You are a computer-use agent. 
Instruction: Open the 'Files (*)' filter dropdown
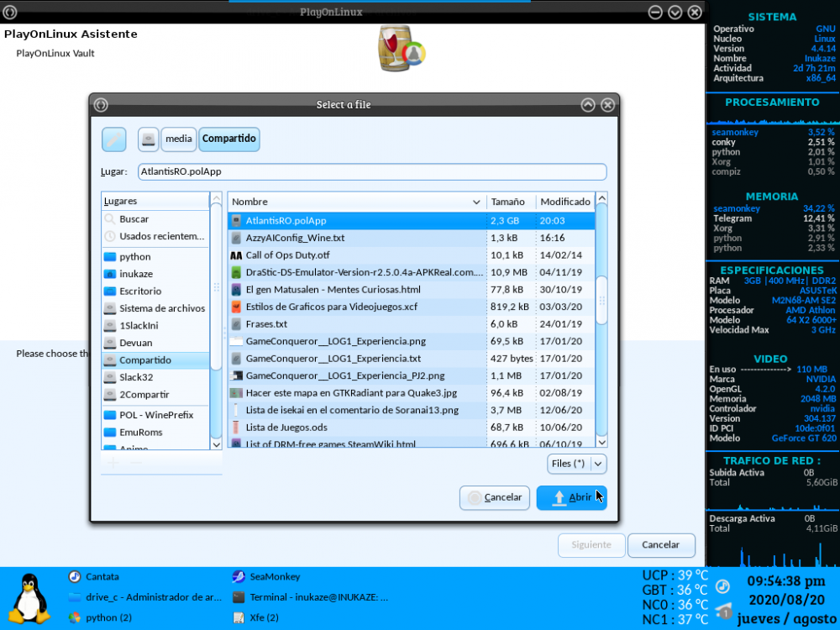point(576,464)
